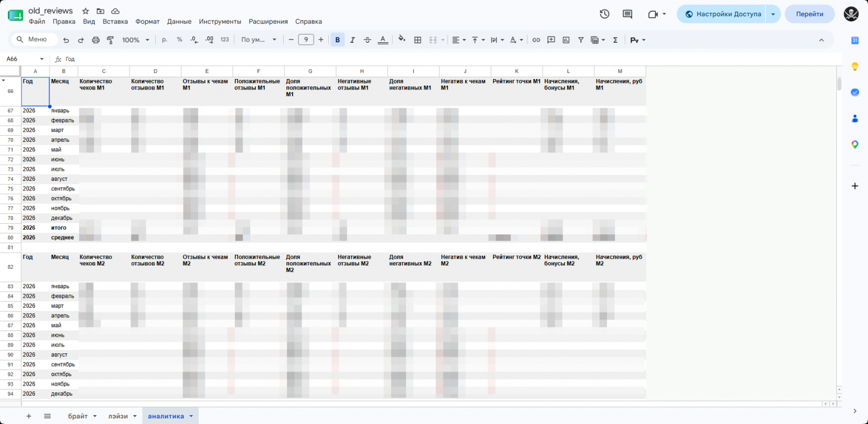This screenshot has width=868, height=424.
Task: Open the account avatar
Action: [851, 14]
